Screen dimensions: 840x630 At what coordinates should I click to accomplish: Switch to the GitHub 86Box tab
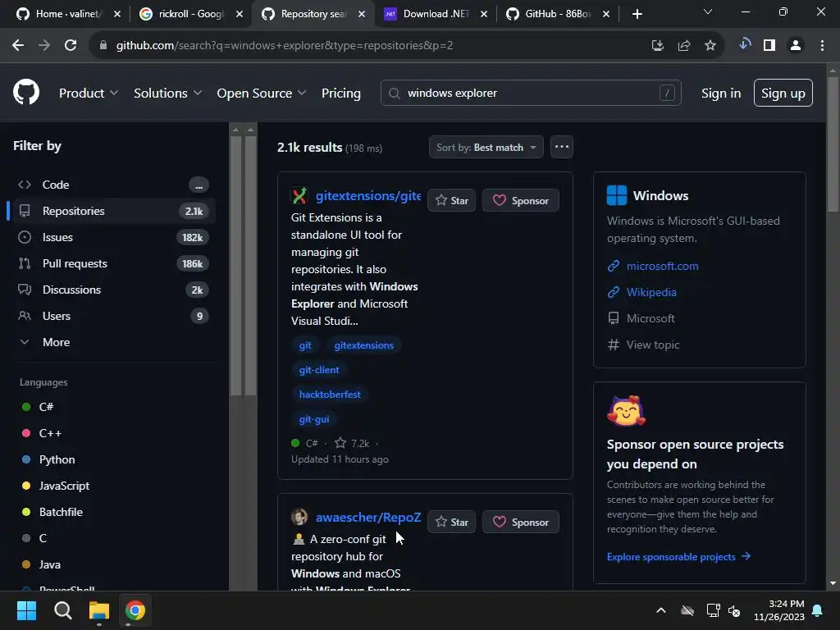(x=557, y=14)
